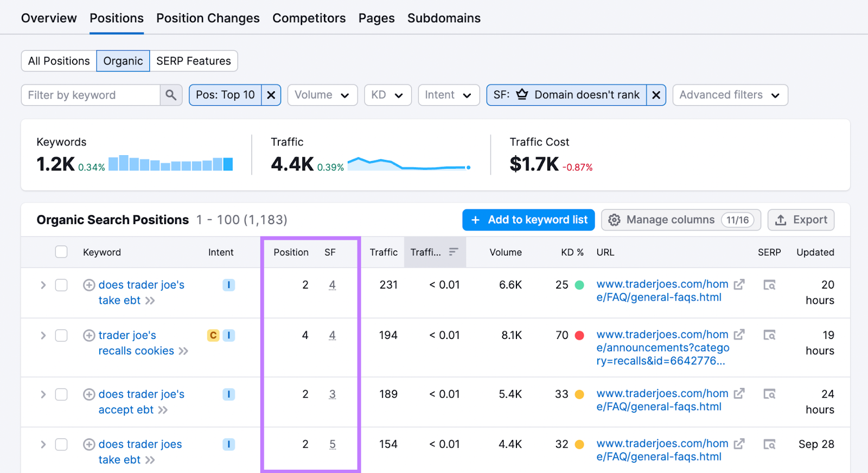Screen dimensions: 868x473
Task: Open external link for 'does trader joe's accept ebt' URL
Action: [x=739, y=393]
